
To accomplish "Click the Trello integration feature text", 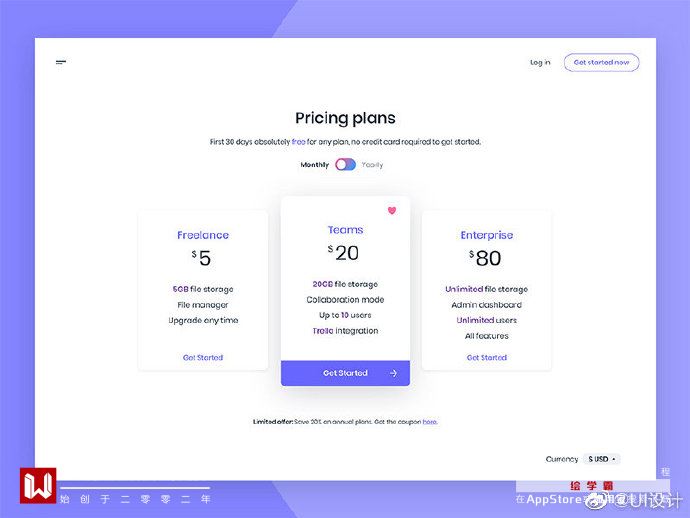I will pos(345,331).
